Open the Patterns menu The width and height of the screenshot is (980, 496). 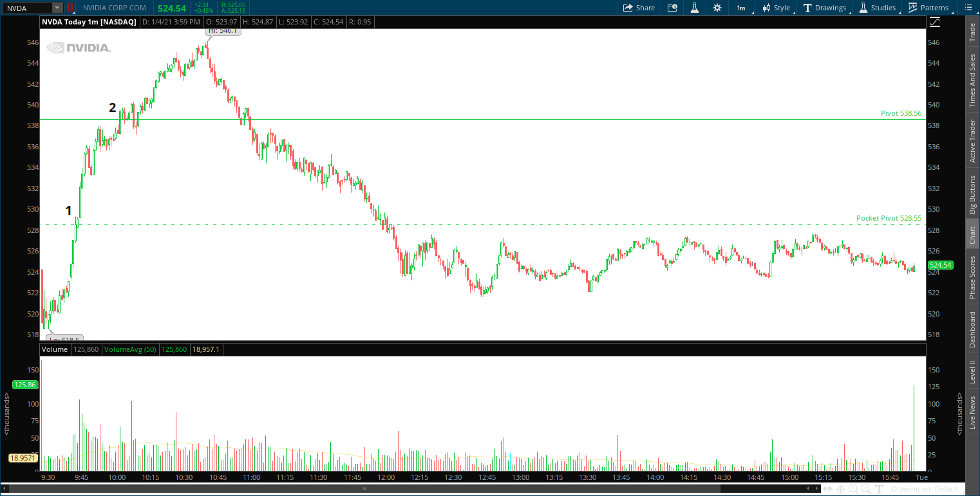coord(928,8)
